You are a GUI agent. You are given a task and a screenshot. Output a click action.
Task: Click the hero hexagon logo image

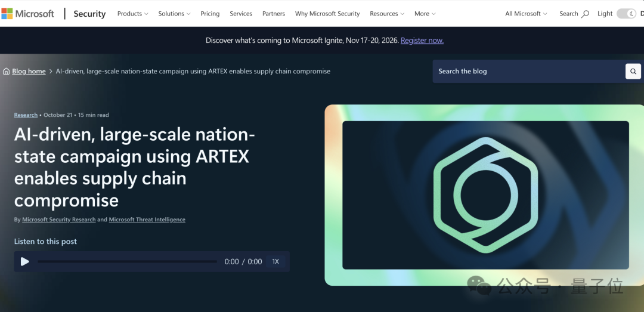coord(485,195)
